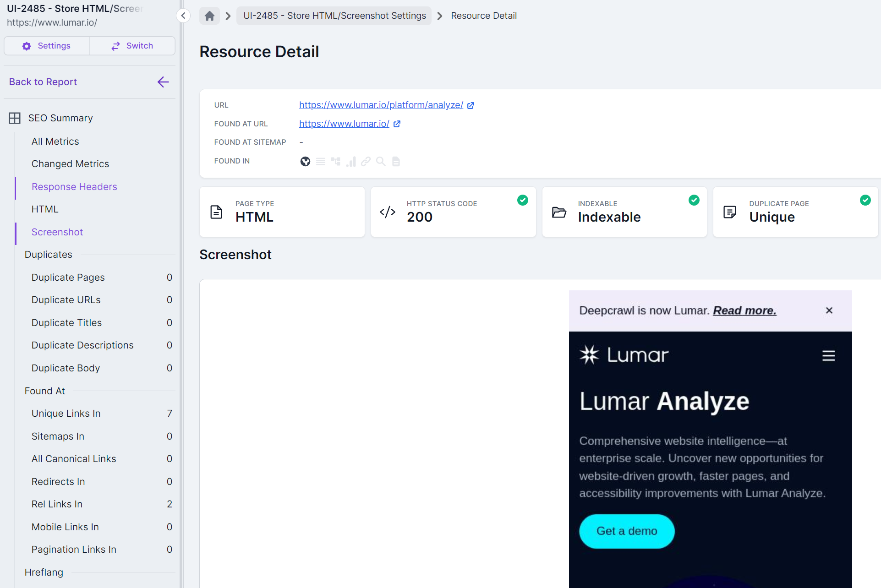
Task: Close the Deepcrawl is now Lumar banner
Action: click(x=829, y=310)
